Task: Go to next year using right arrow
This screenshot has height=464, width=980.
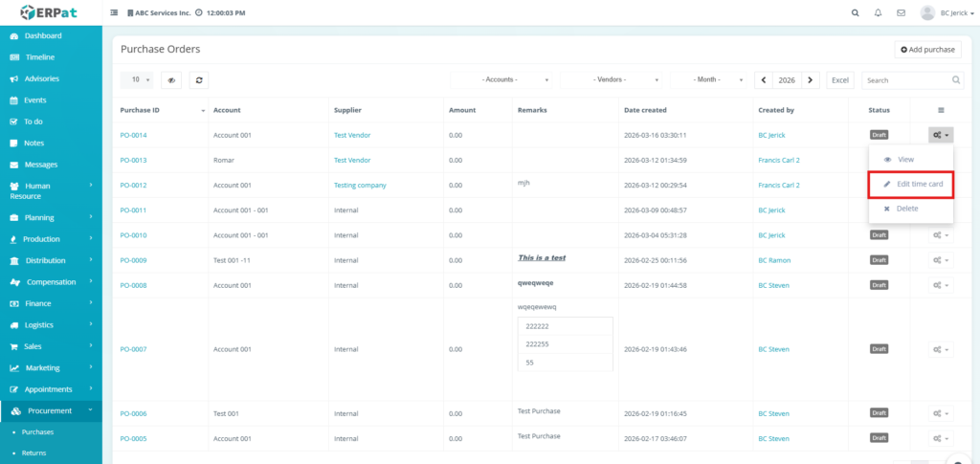Action: [811, 80]
